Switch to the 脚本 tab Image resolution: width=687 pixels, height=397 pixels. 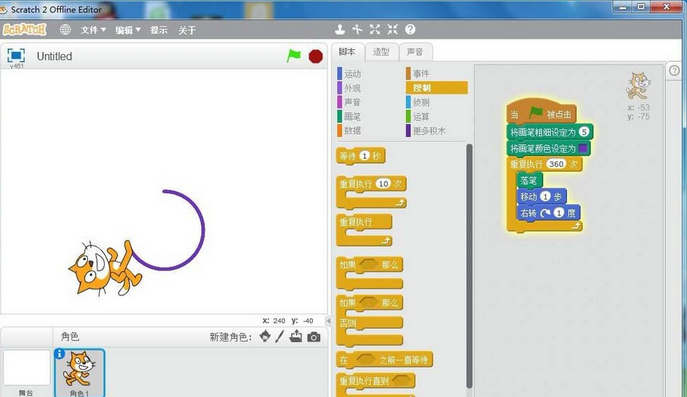[347, 52]
